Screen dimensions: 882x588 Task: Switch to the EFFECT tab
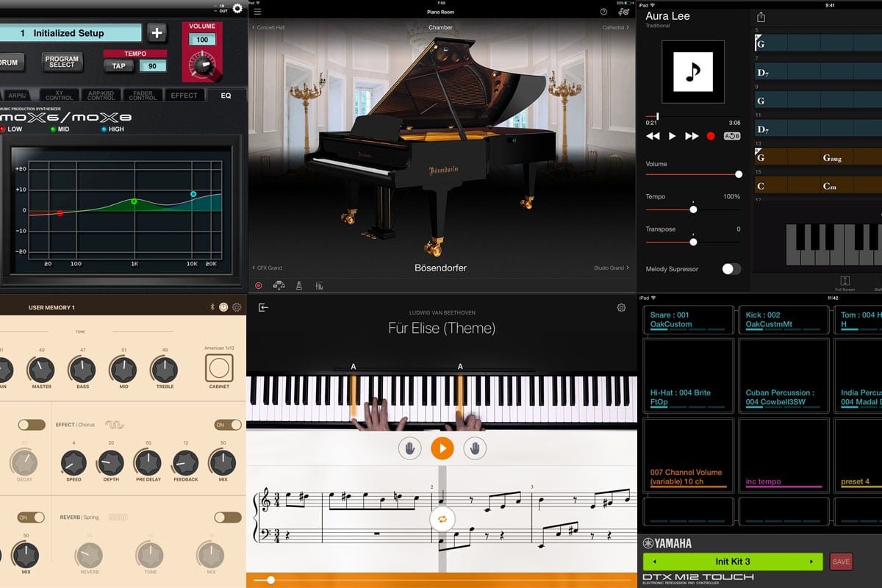click(x=184, y=96)
